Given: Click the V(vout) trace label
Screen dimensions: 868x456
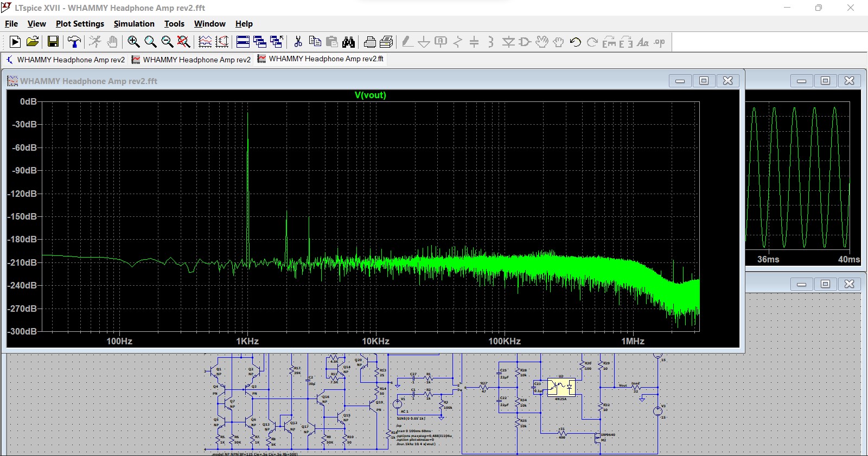Looking at the screenshot, I should point(371,95).
